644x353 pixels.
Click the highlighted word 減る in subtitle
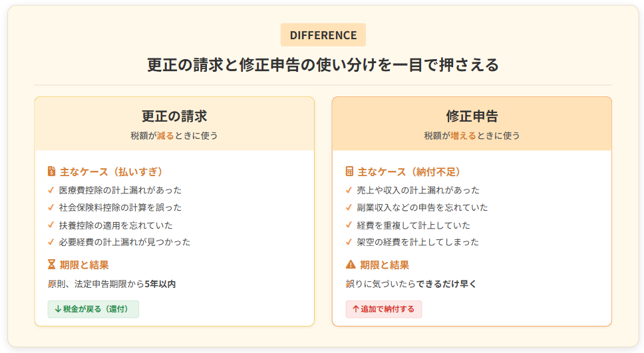coord(164,136)
